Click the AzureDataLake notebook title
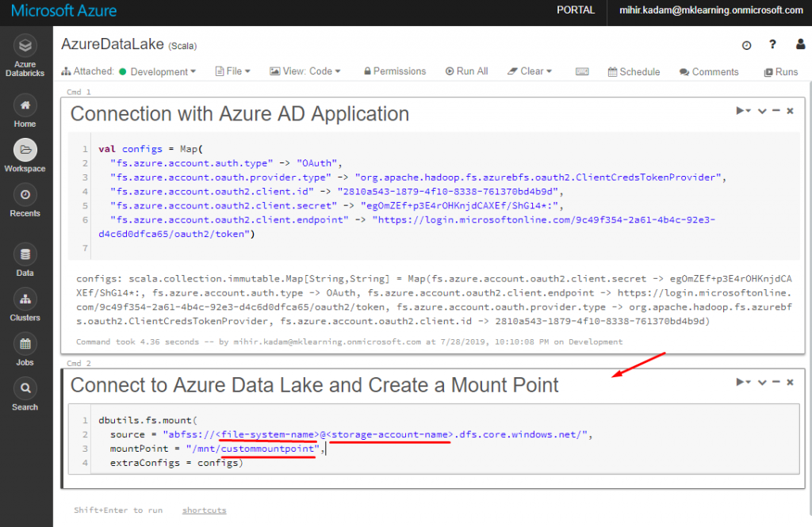 pos(113,44)
